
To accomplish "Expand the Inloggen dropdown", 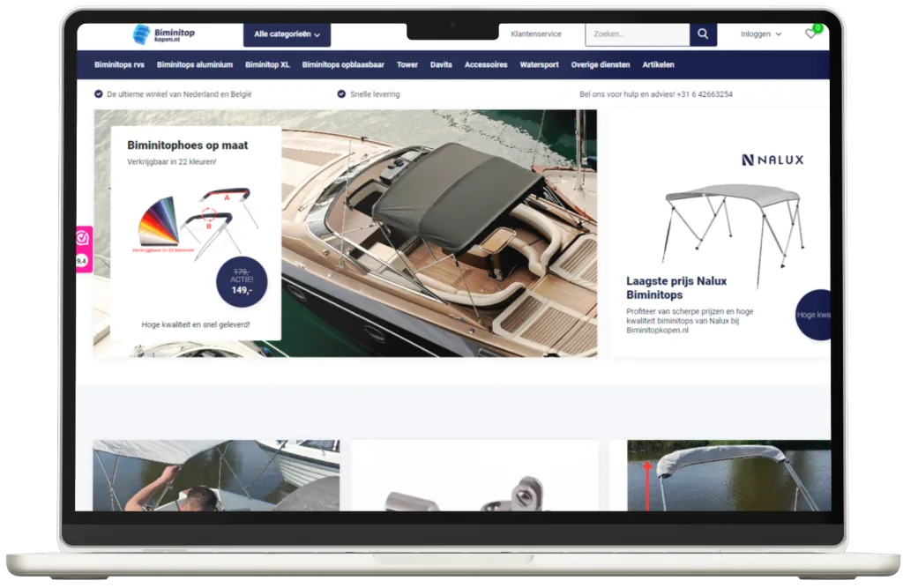I will [x=761, y=34].
